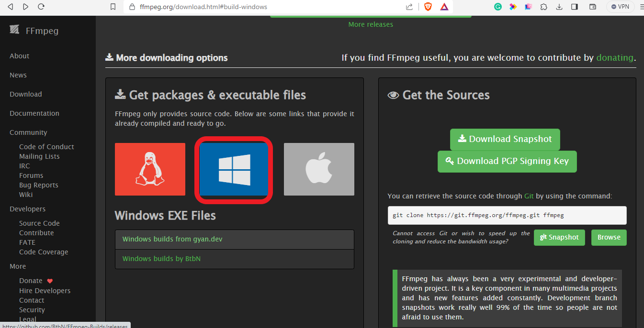Open the FATE link
The width and height of the screenshot is (644, 328).
tap(27, 242)
